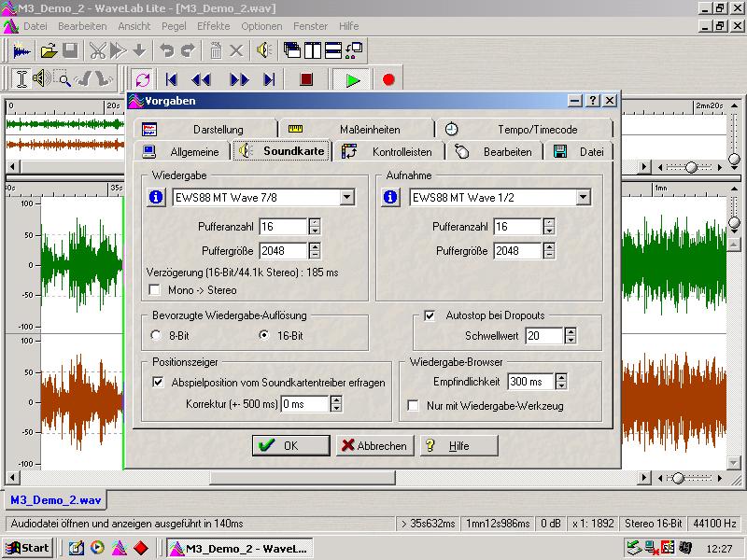Open a file with the folder icon

(x=49, y=50)
